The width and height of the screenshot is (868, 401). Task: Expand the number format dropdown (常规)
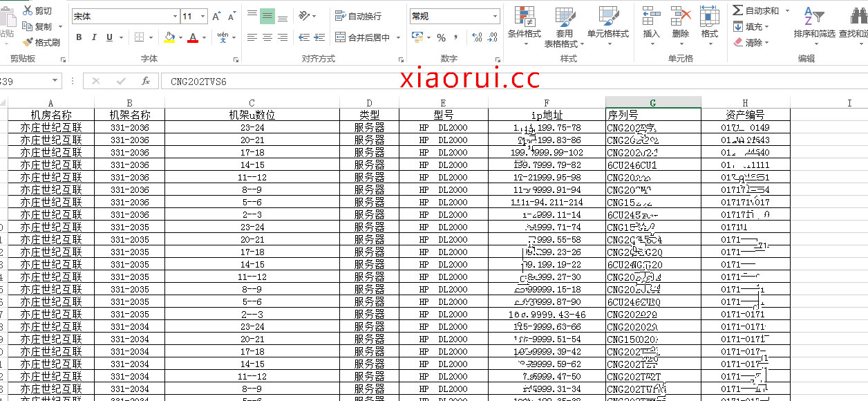coord(495,16)
